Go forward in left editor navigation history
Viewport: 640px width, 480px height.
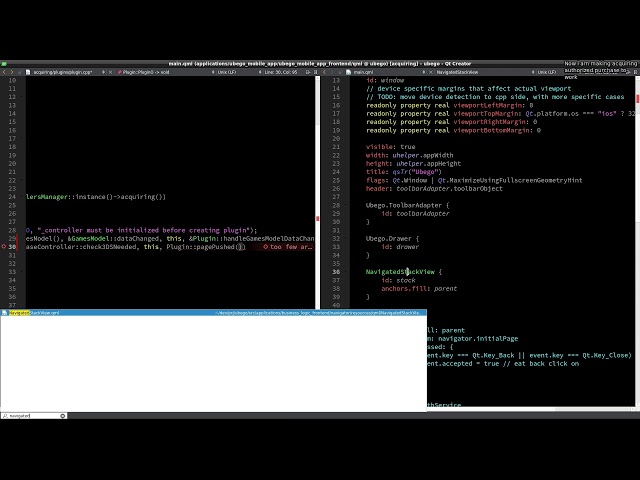point(12,72)
